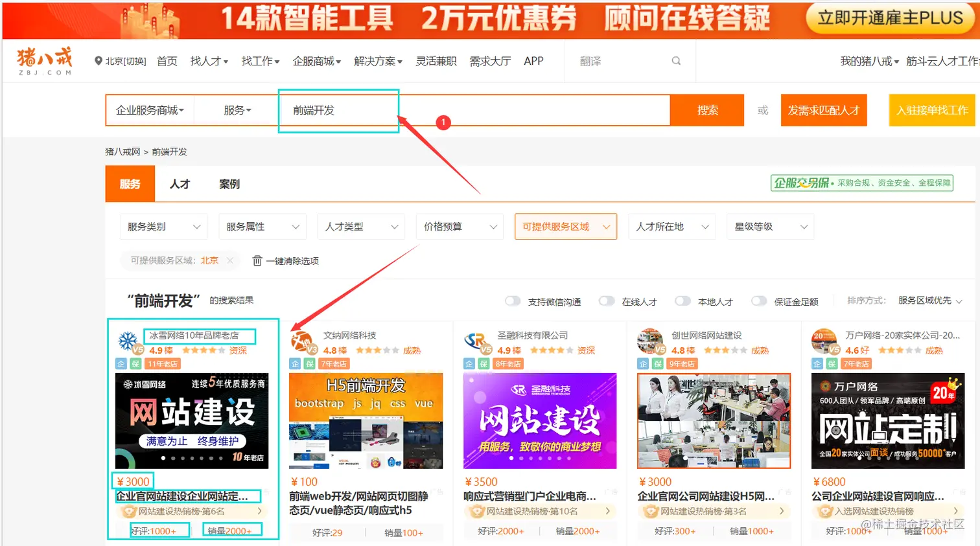
Task: Click the medal icon beside 入选网站建设热销榜
Action: point(825,512)
